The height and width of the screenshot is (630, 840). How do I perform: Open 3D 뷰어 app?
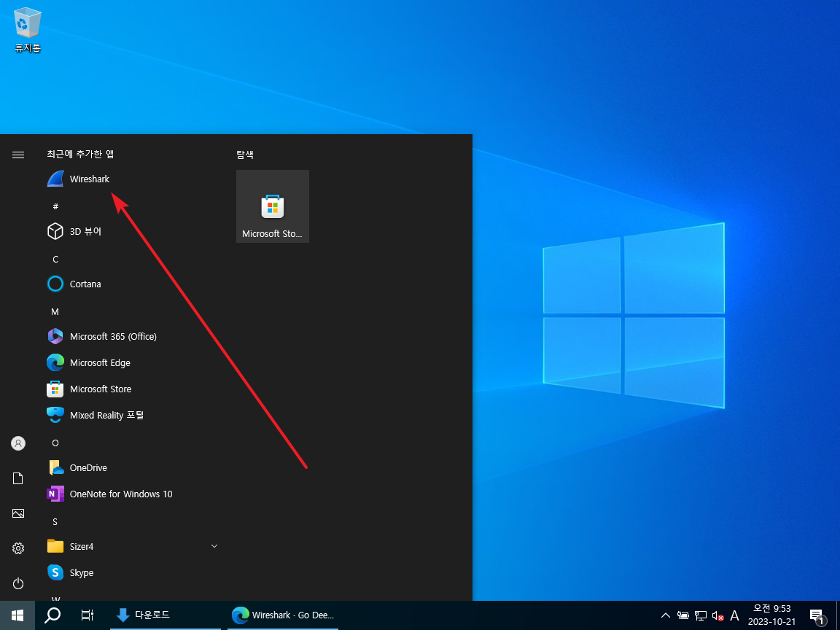click(x=132, y=231)
